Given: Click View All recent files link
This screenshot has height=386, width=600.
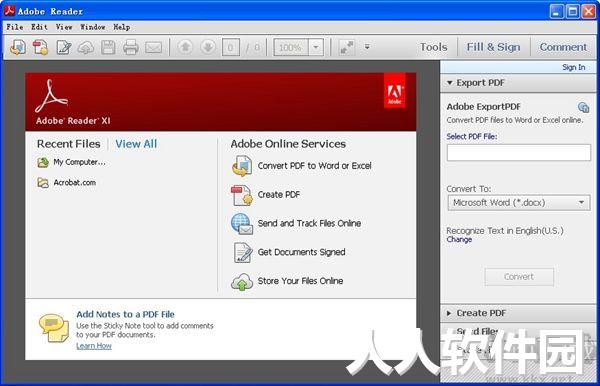Looking at the screenshot, I should 136,144.
